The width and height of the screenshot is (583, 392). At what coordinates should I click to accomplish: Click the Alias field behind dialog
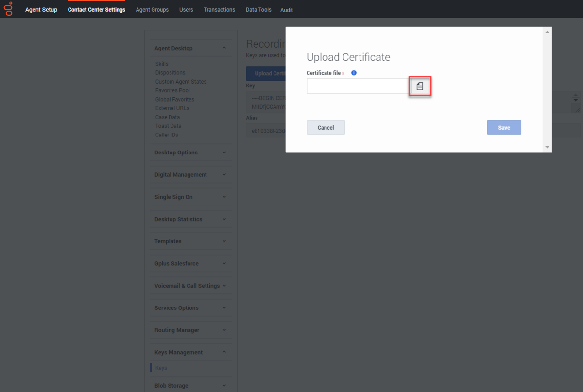[266, 131]
